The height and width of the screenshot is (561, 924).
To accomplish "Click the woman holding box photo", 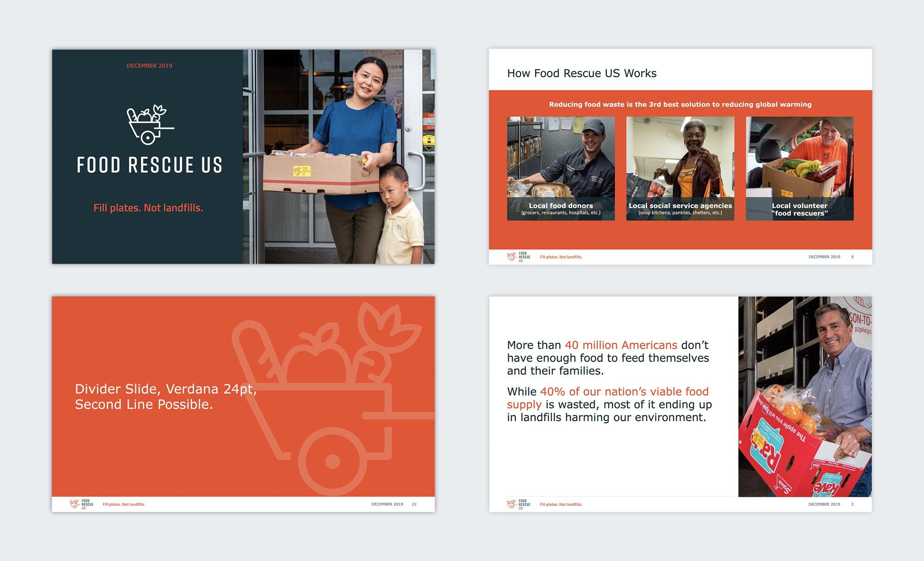I will (x=339, y=157).
